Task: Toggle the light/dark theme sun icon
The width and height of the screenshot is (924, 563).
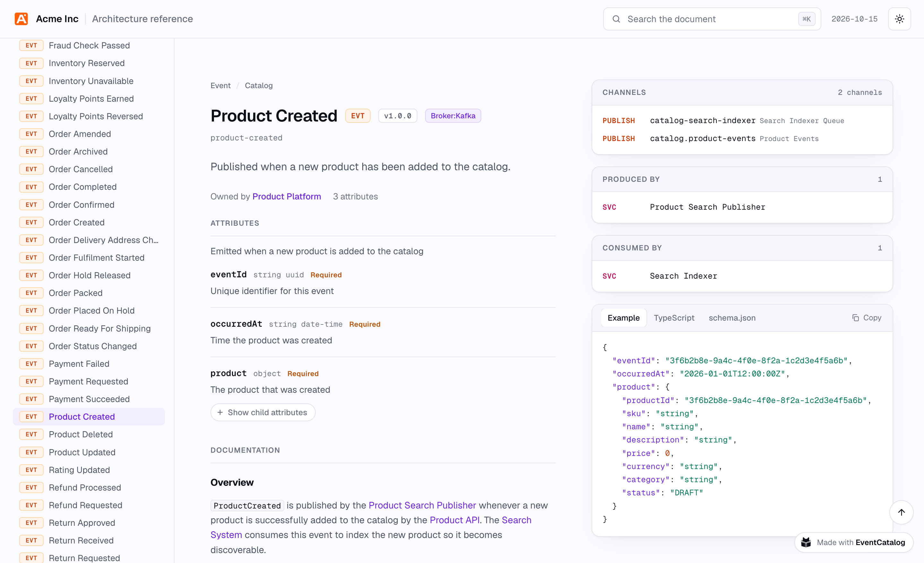Action: (899, 19)
